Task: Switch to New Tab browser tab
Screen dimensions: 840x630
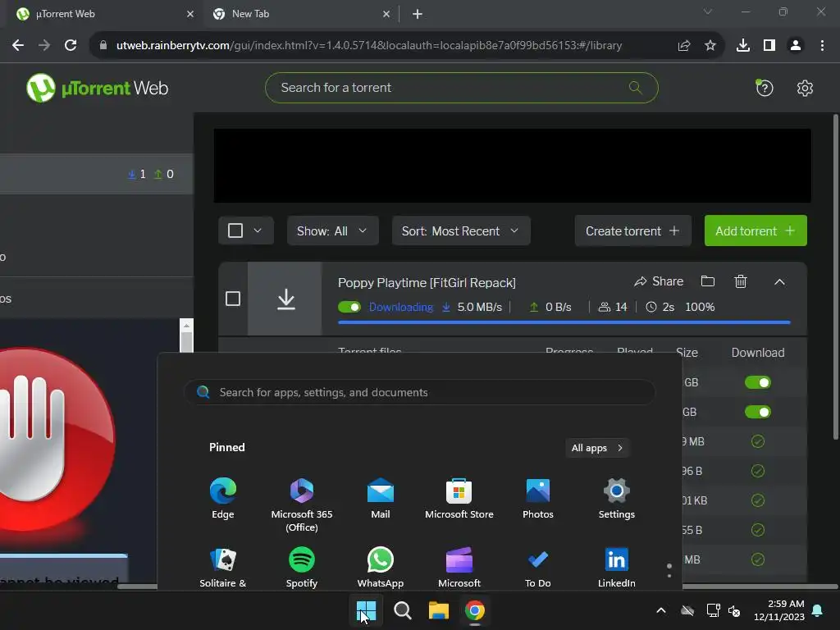Action: [300, 14]
